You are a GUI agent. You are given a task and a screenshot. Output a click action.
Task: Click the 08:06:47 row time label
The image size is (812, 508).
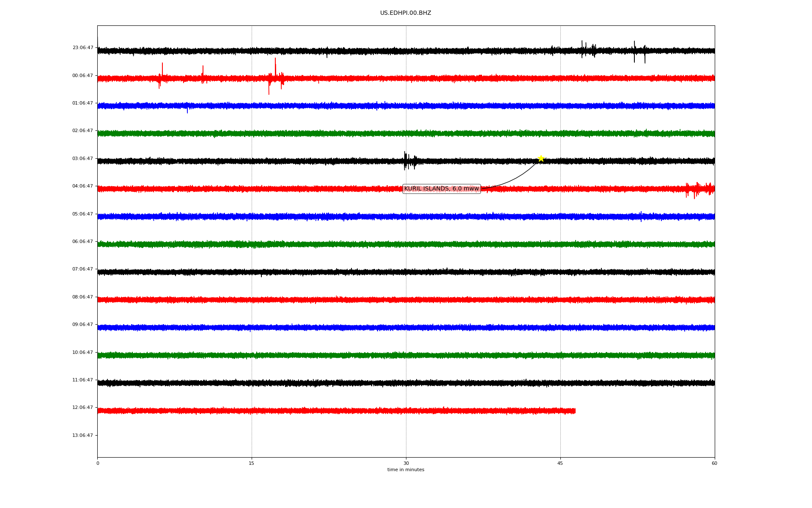click(x=83, y=297)
